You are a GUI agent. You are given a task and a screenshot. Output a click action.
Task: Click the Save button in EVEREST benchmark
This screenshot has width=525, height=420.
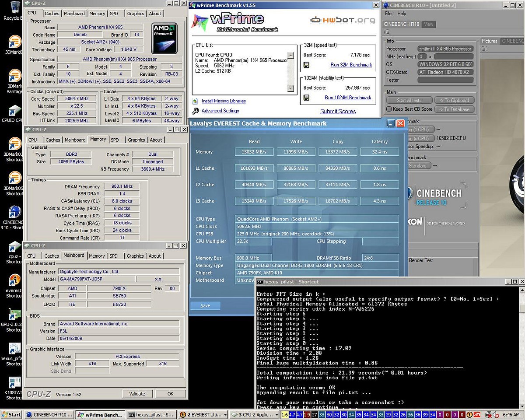(x=205, y=306)
